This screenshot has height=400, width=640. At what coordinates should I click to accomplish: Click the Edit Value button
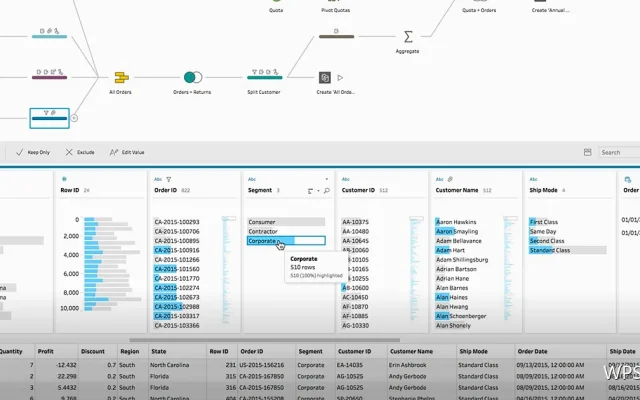pyautogui.click(x=127, y=152)
